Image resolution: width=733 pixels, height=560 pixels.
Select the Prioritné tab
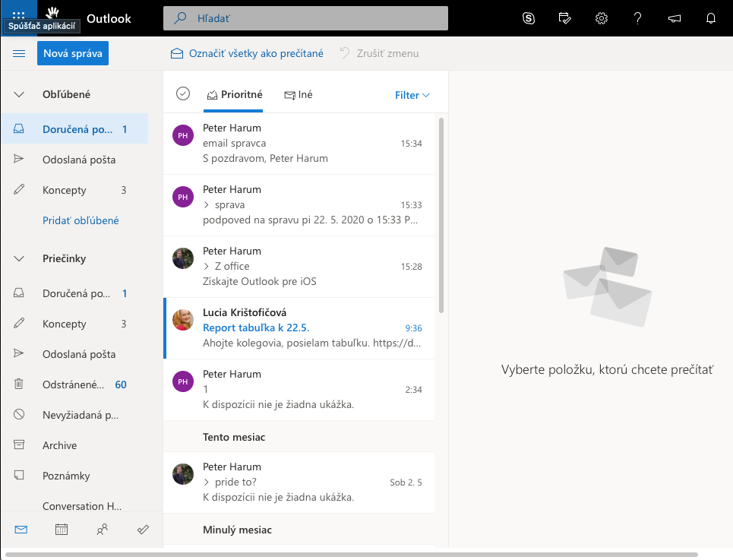click(x=234, y=95)
